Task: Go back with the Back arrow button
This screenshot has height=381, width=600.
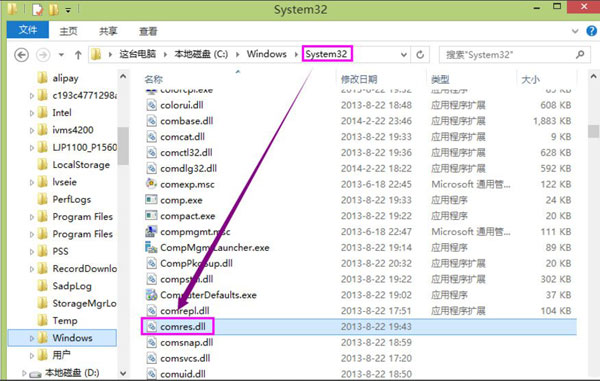Action: click(x=21, y=55)
